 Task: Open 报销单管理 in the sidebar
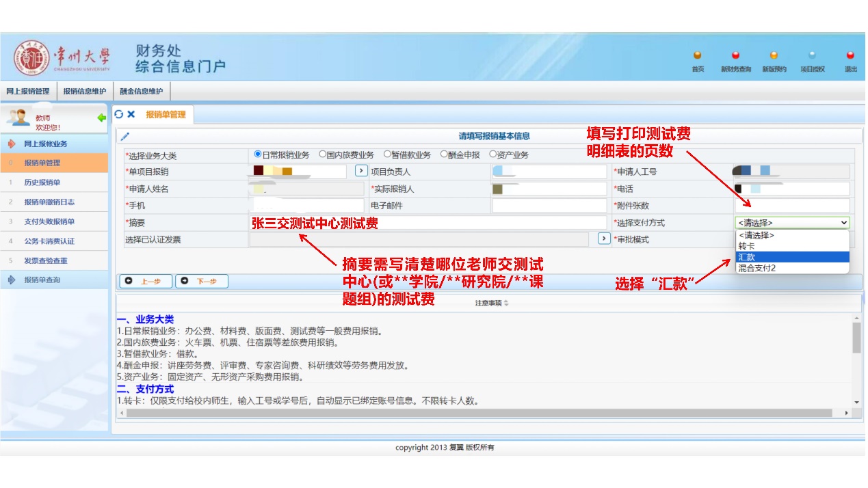click(x=54, y=163)
